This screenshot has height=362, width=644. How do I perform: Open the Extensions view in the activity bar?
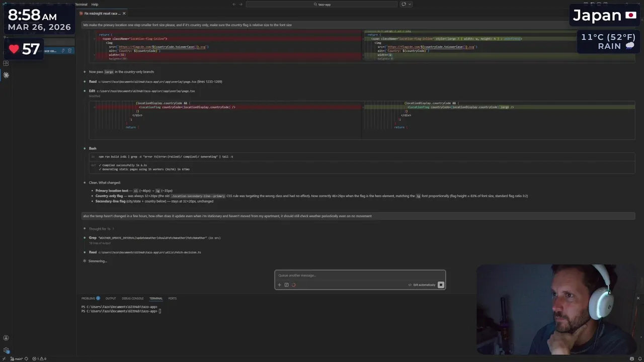coord(6,63)
